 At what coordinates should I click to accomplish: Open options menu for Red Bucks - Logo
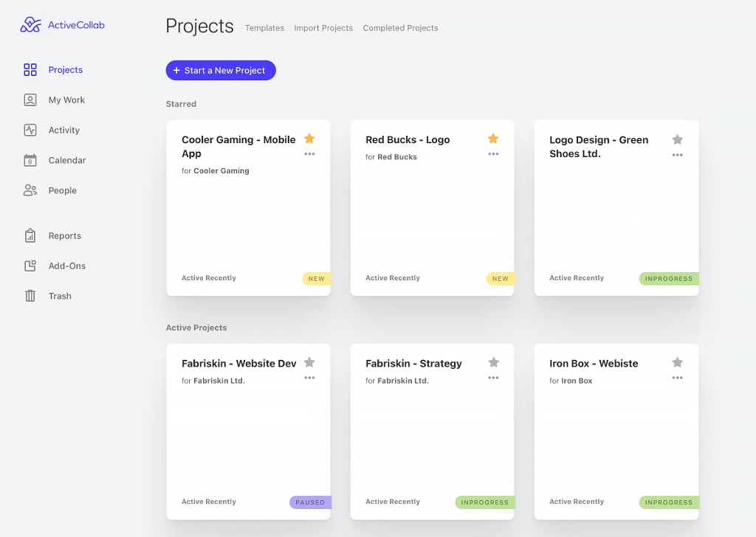pos(493,154)
